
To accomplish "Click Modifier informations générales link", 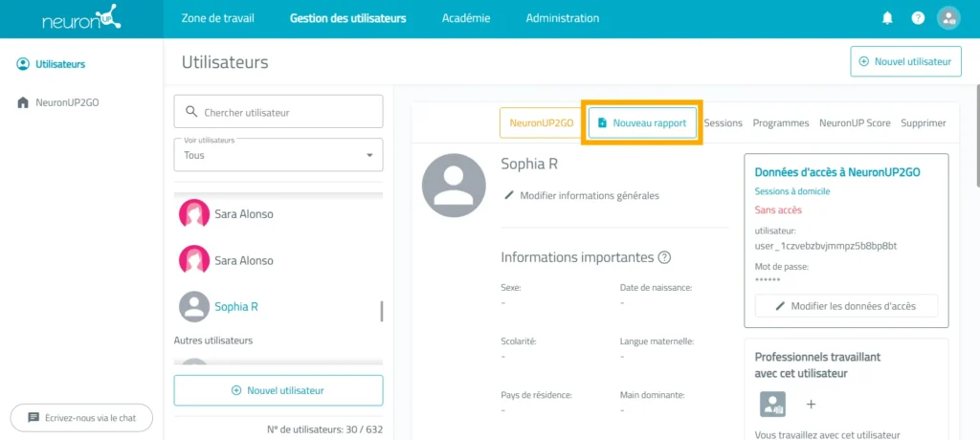I will click(x=581, y=196).
